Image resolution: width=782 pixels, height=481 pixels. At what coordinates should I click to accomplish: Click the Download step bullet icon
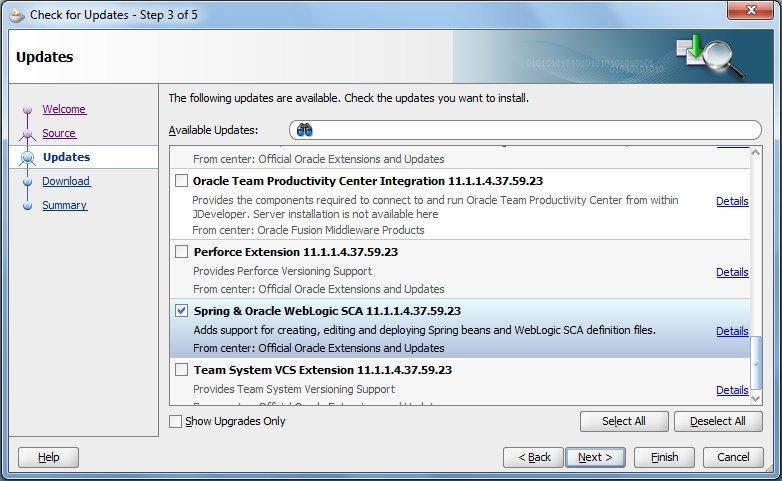point(27,182)
